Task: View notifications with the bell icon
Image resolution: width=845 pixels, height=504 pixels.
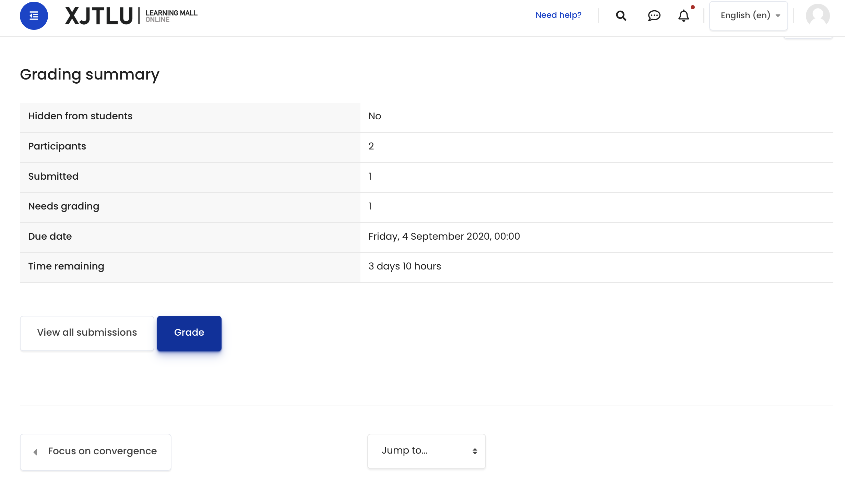Action: [x=683, y=16]
